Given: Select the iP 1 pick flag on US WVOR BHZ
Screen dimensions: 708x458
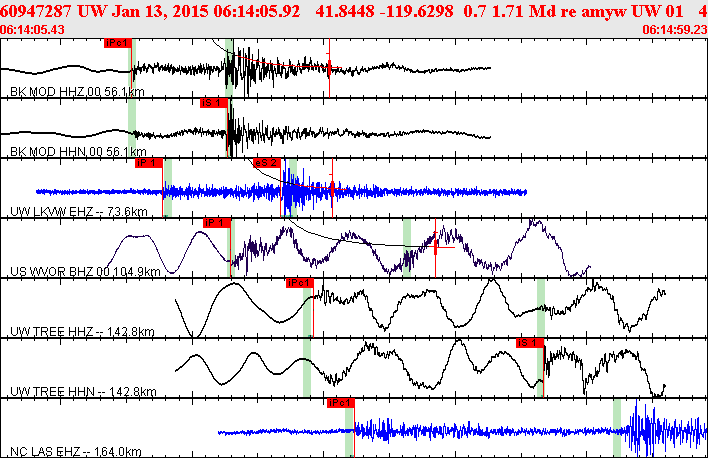Looking at the screenshot, I should click(217, 223).
